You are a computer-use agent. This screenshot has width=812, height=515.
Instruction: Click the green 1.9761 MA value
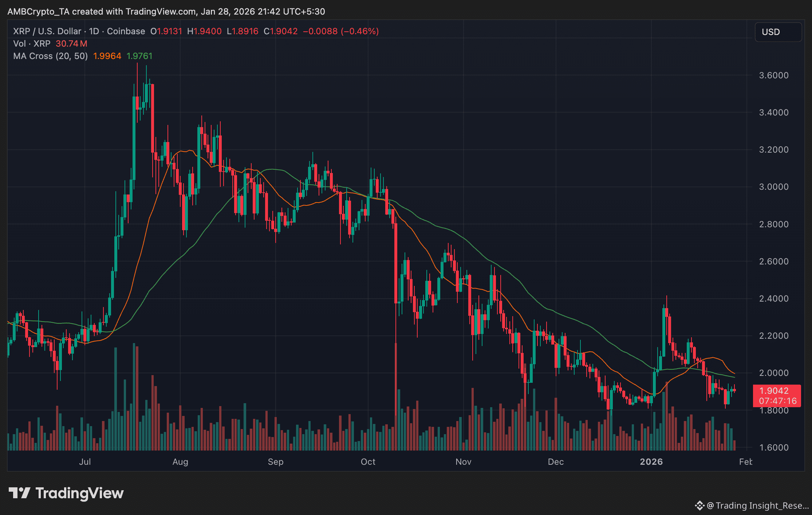coord(139,56)
